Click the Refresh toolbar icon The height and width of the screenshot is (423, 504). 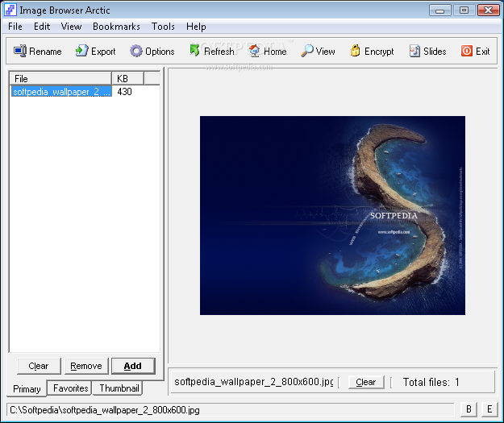[195, 51]
